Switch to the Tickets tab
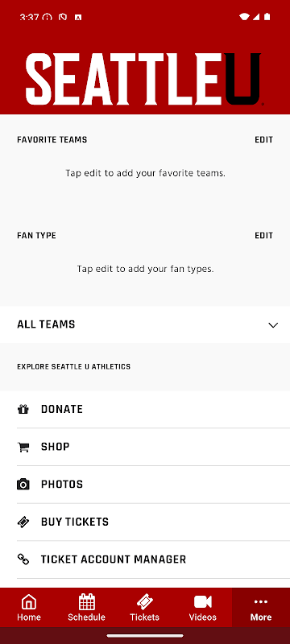 coord(144,608)
